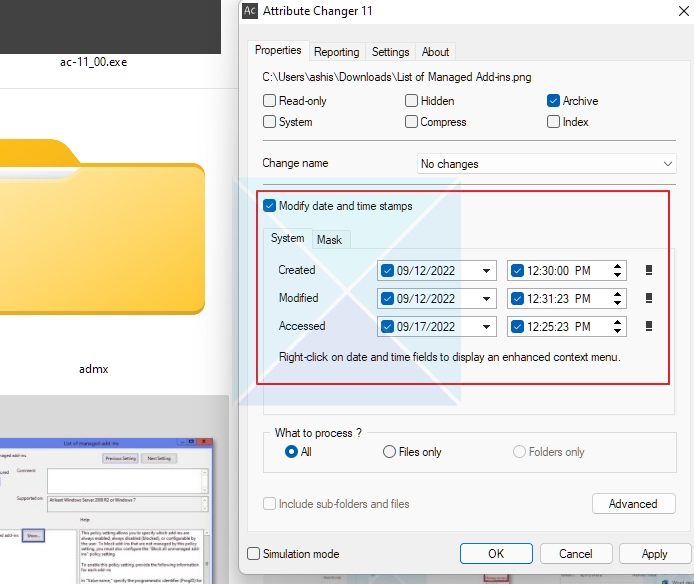Choose Files only radio option
Screen dimensions: 694x584
(389, 452)
